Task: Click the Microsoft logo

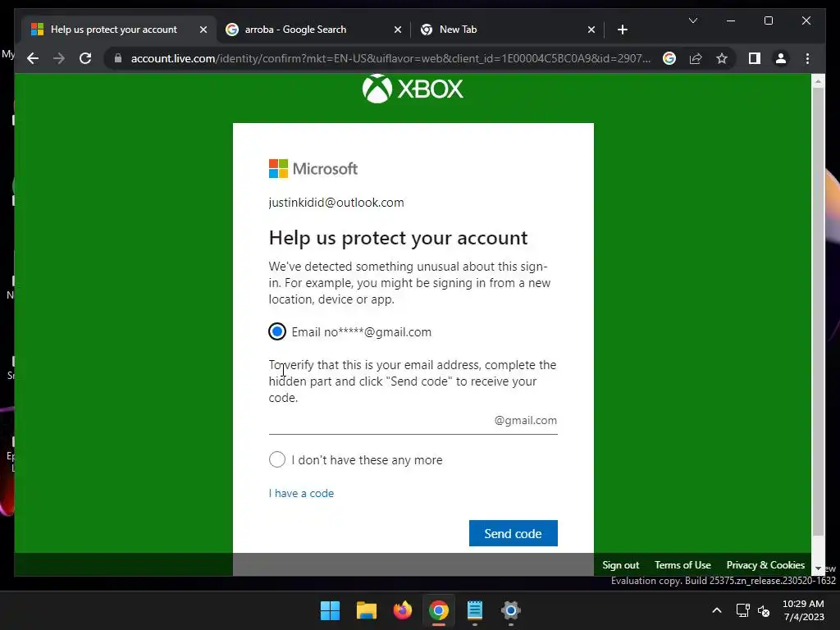Action: (313, 169)
